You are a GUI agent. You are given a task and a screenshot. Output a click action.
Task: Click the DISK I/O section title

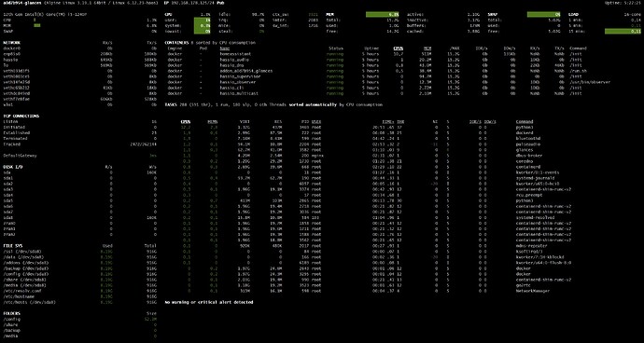click(13, 167)
